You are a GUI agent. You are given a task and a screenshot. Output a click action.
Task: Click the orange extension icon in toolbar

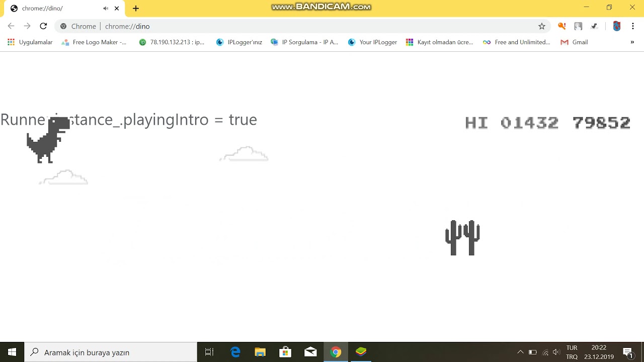pos(562,26)
